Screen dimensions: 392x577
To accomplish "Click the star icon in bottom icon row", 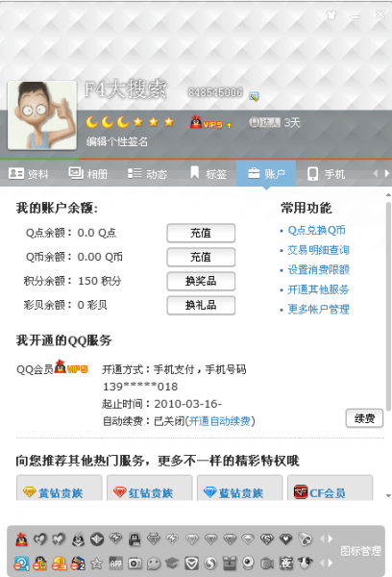I will pos(97,563).
